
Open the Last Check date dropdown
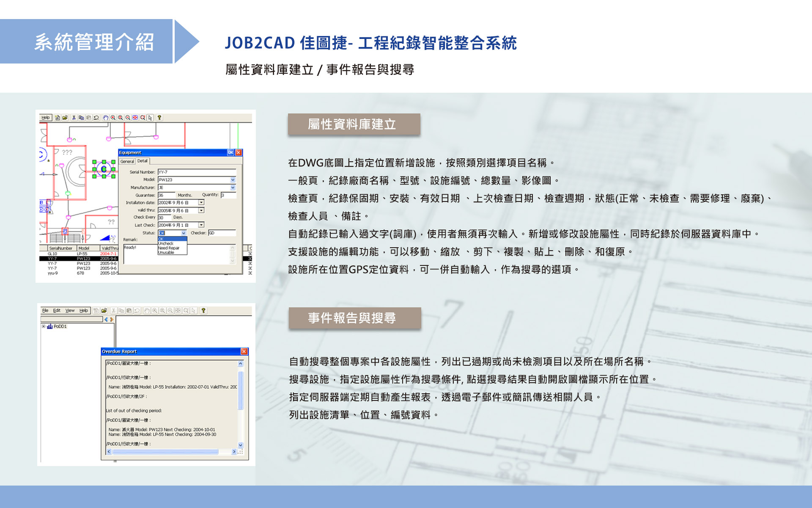201,225
